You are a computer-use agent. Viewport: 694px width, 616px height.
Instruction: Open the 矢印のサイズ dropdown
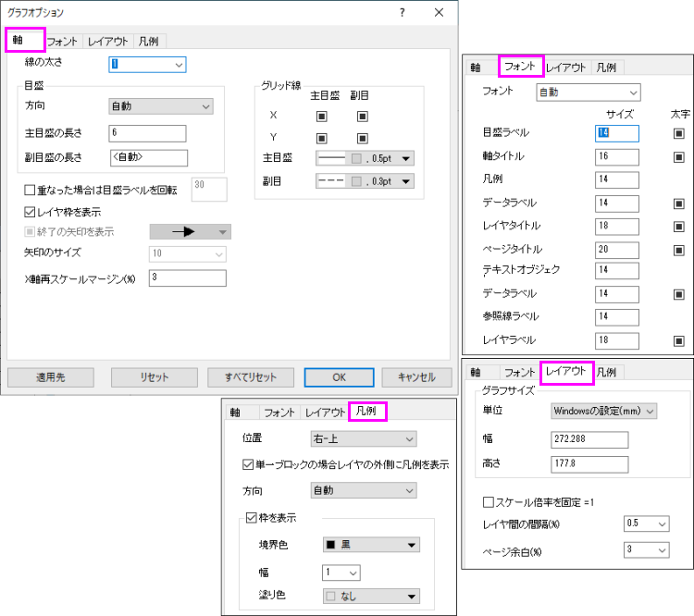(x=188, y=254)
